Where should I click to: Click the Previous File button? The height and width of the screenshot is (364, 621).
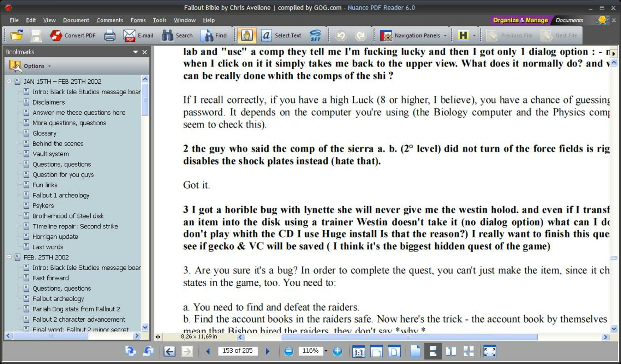coord(510,35)
